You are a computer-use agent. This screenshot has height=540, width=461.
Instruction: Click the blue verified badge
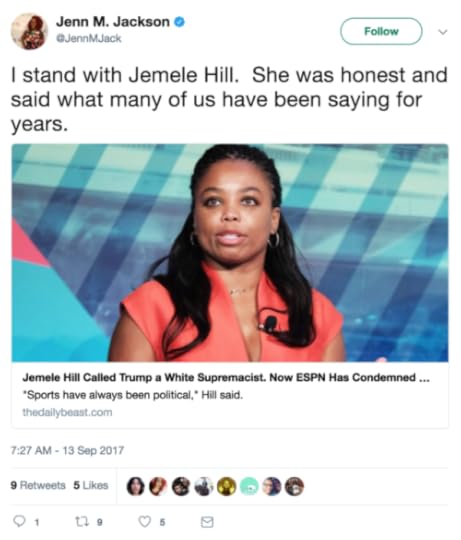coord(179,22)
